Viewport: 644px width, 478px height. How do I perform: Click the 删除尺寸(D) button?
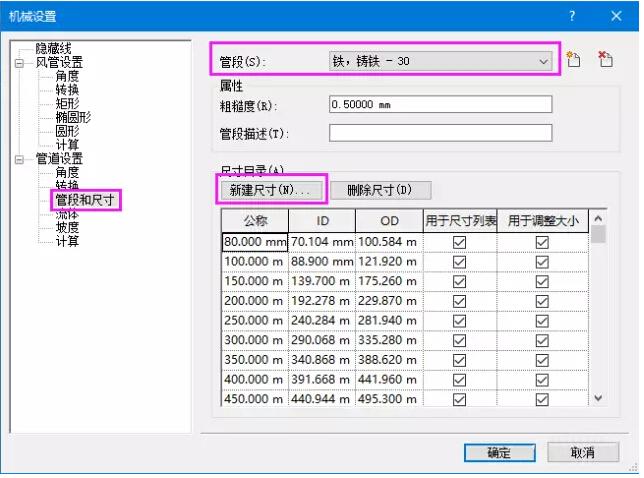click(x=374, y=189)
